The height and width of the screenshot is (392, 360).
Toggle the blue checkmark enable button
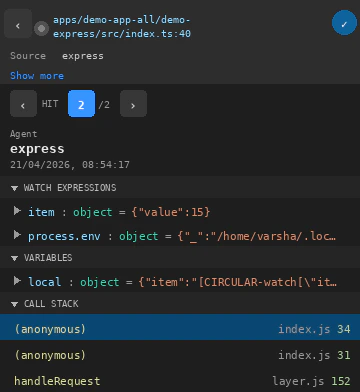tap(344, 23)
